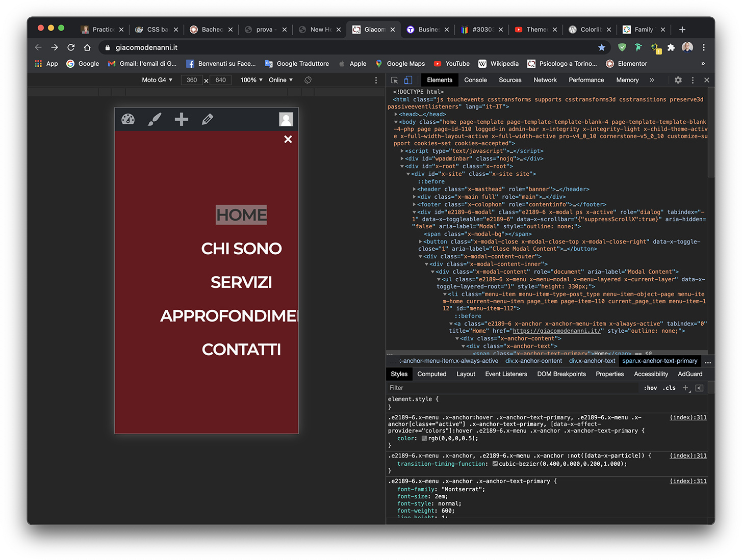Open the Chrome three-dot menu
Image resolution: width=742 pixels, height=560 pixels.
(x=704, y=47)
